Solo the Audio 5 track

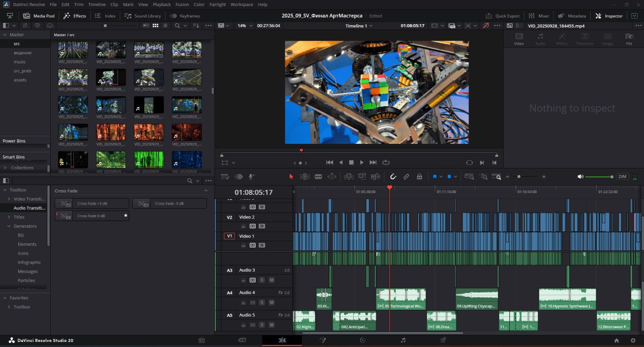click(262, 325)
